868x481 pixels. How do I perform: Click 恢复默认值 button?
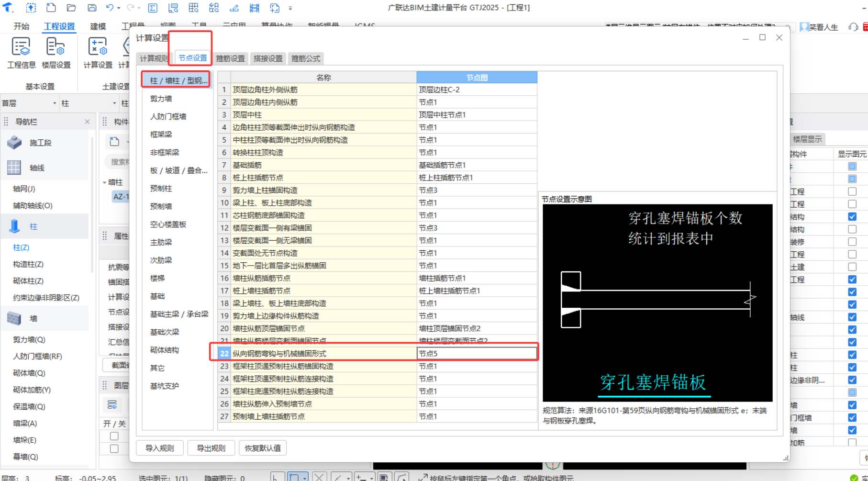tap(263, 448)
